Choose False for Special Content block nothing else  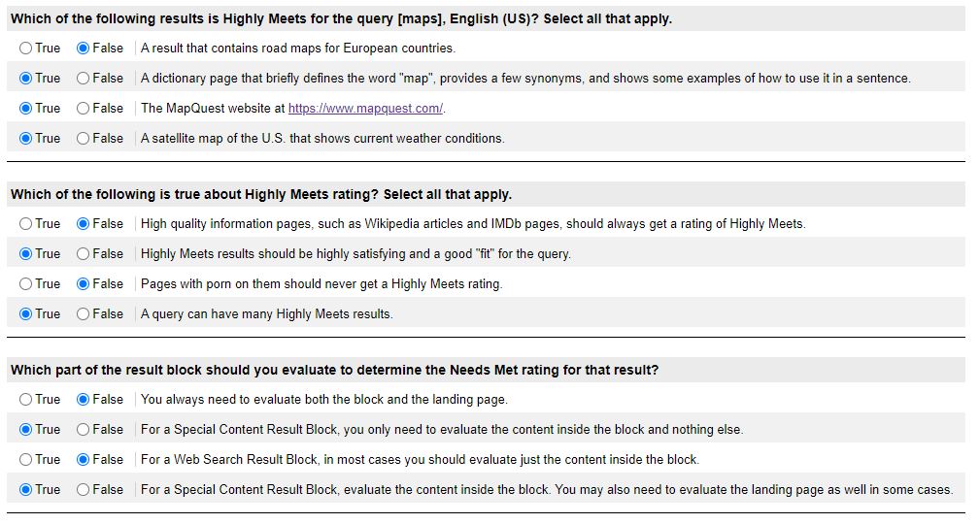(84, 429)
